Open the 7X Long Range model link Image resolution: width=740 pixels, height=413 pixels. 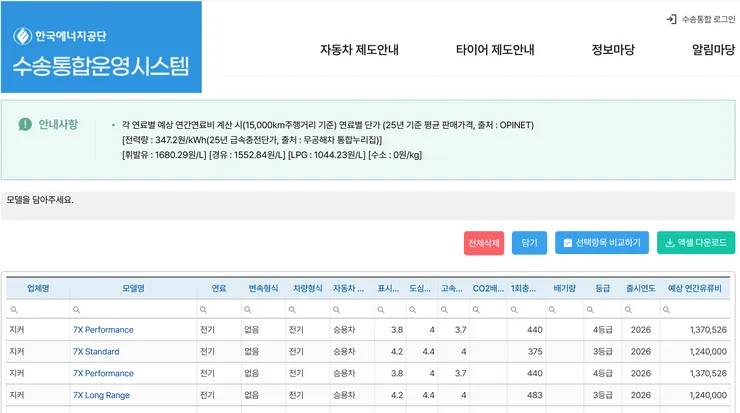(101, 395)
